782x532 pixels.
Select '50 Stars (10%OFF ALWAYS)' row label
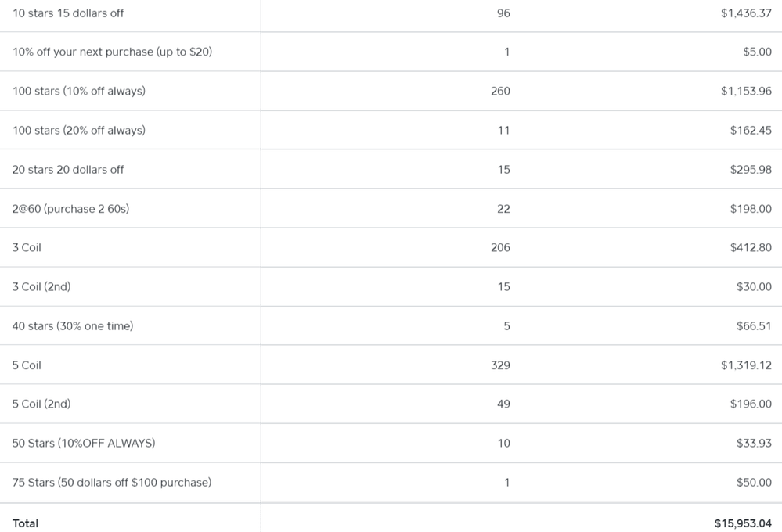coord(84,443)
